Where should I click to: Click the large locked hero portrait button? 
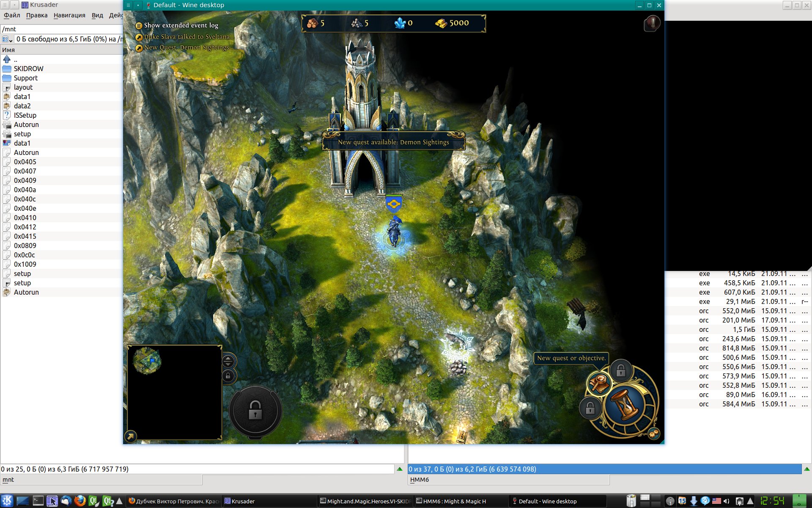255,411
